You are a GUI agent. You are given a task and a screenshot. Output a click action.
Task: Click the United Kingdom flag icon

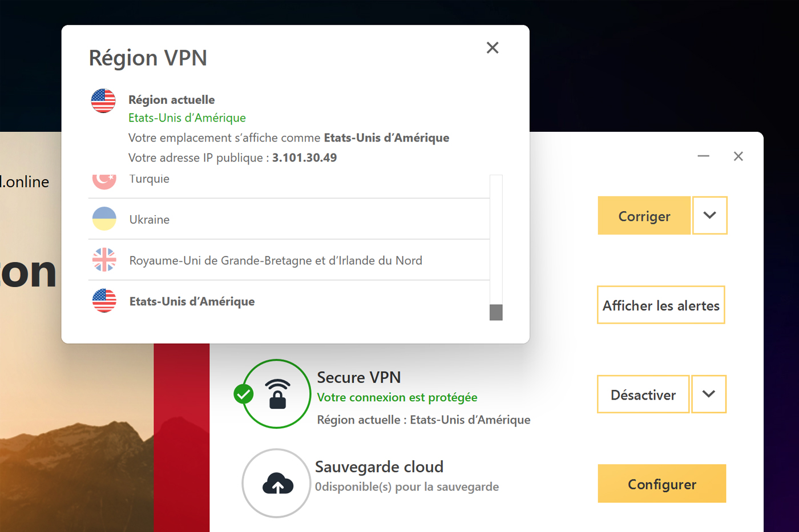104,260
